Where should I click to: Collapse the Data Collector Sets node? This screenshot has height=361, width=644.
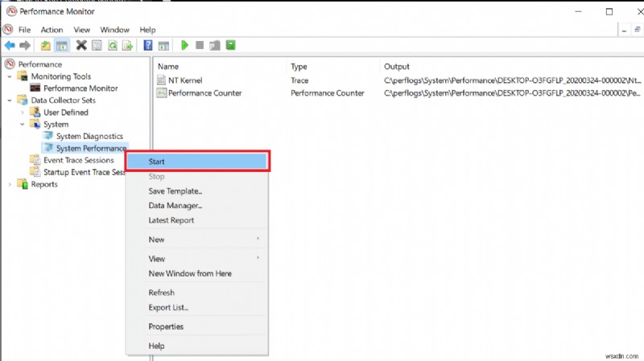(10, 100)
